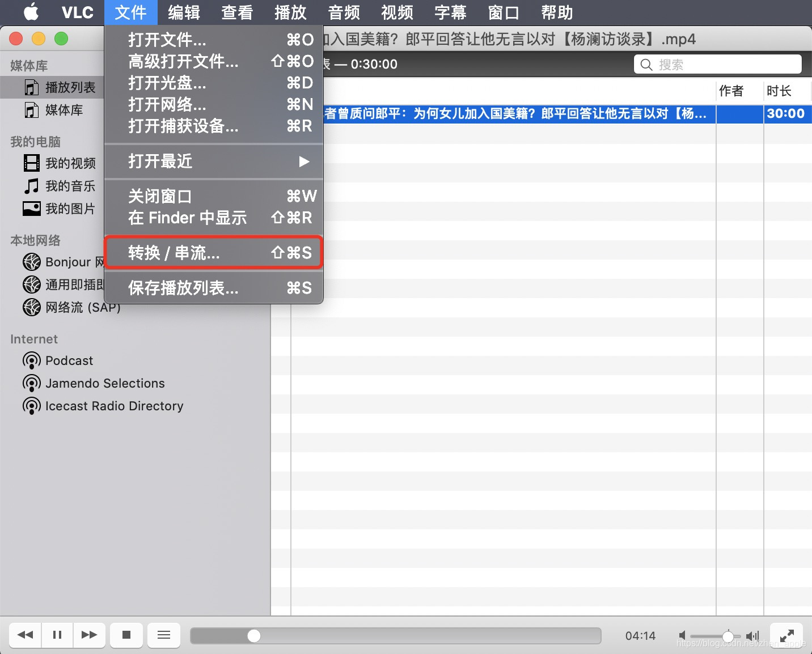Click the 播放列表 music file icon
Viewport: 812px width, 654px height.
(x=32, y=87)
